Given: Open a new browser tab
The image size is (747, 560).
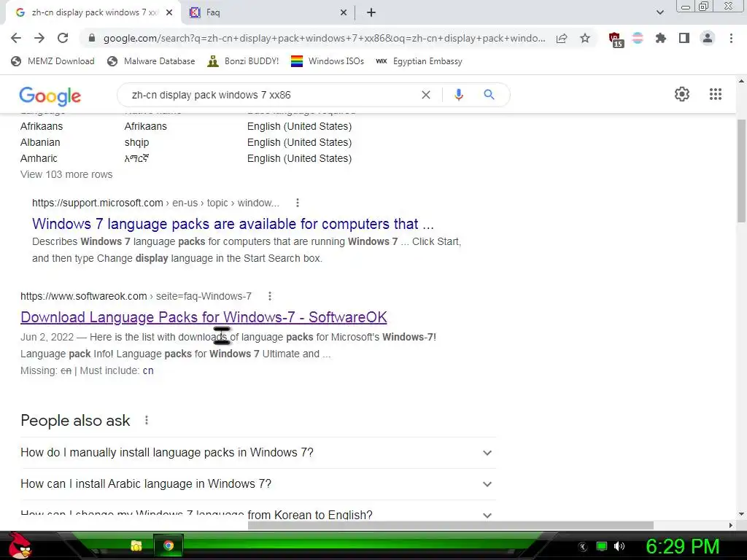Looking at the screenshot, I should (x=371, y=12).
